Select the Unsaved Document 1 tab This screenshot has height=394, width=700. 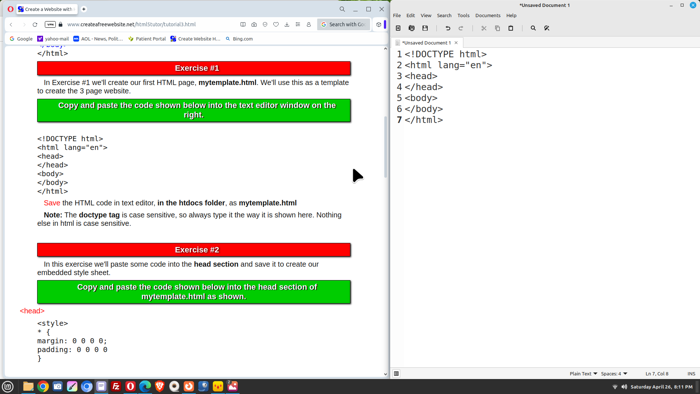[426, 43]
